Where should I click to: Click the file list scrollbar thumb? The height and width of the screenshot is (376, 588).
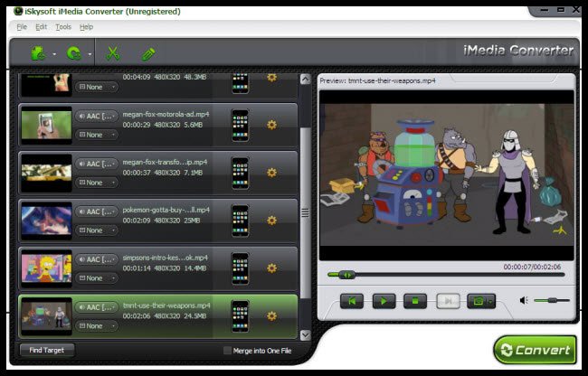point(306,212)
